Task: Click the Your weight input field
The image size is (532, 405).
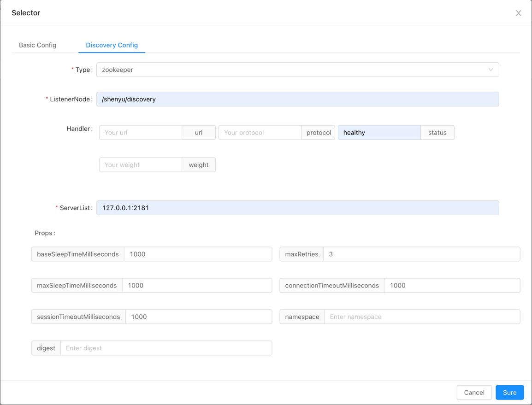Action: click(x=140, y=164)
